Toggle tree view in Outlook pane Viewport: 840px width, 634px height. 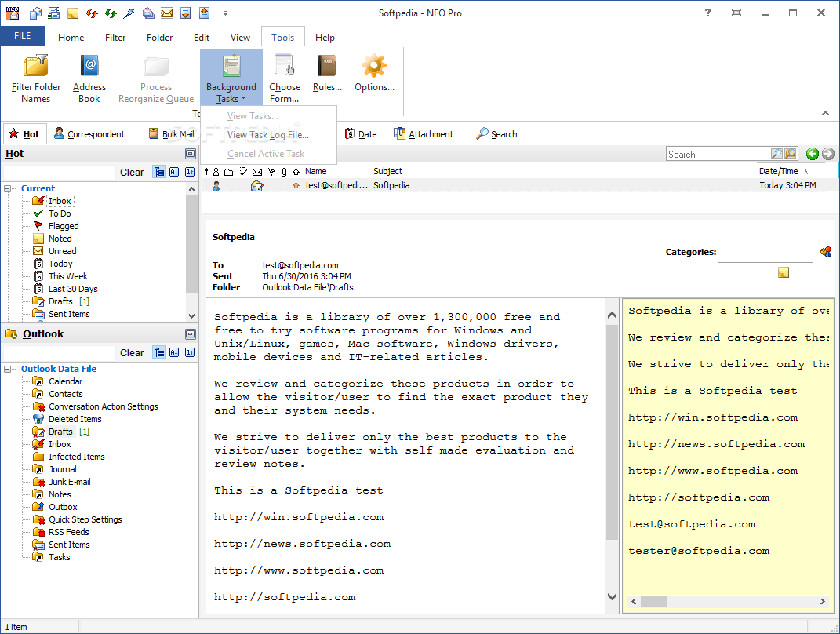[x=159, y=352]
